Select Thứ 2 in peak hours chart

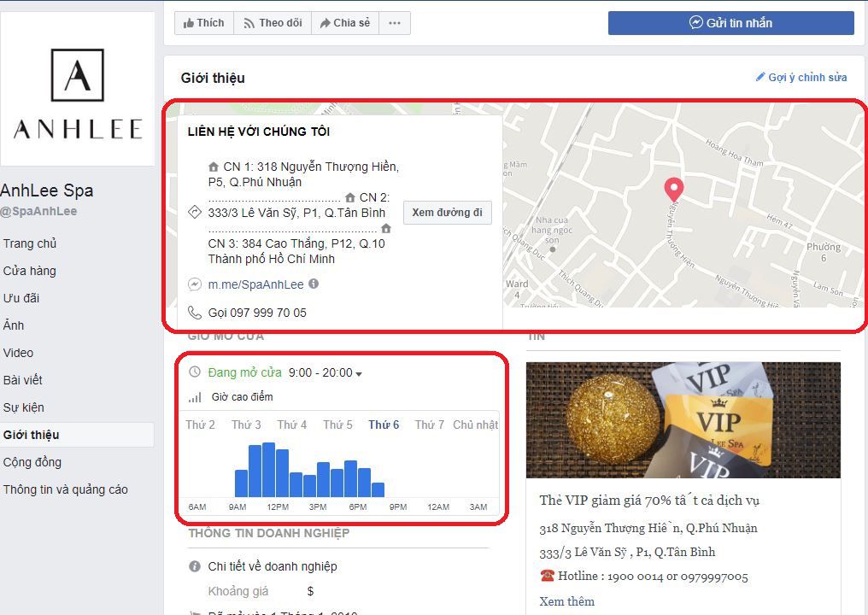(200, 425)
